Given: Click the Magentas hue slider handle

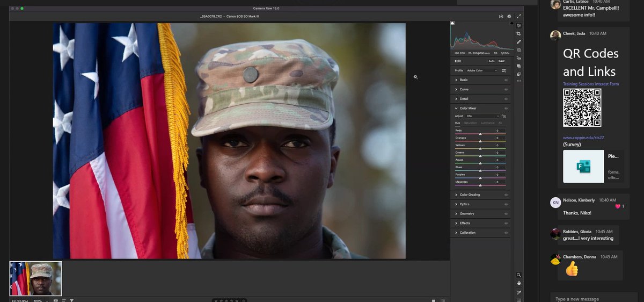Looking at the screenshot, I should click(x=480, y=185).
